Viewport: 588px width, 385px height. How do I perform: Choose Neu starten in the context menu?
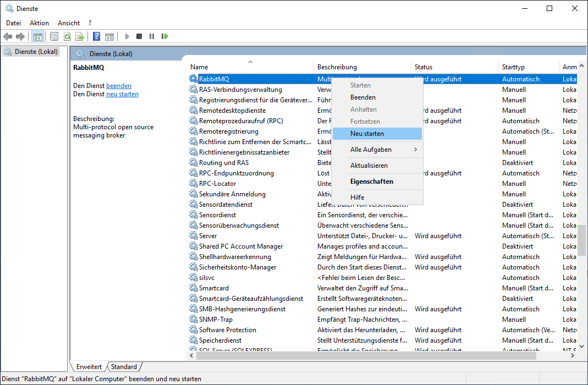click(378, 134)
